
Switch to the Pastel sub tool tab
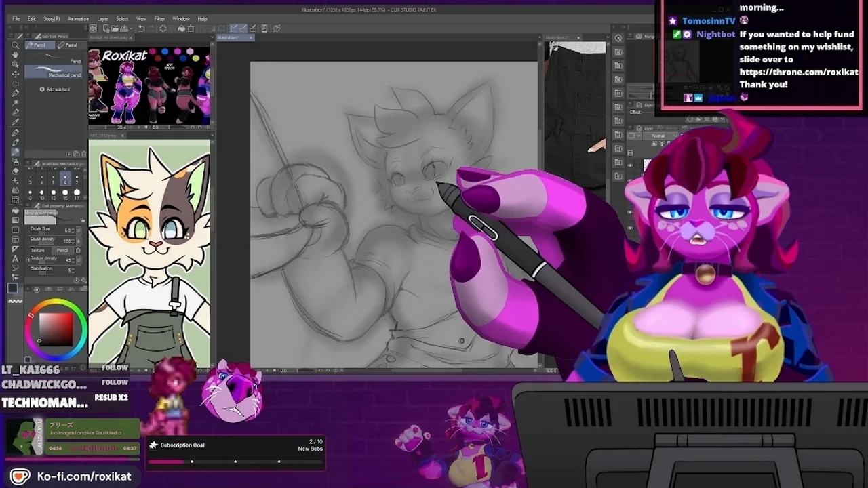(68, 45)
